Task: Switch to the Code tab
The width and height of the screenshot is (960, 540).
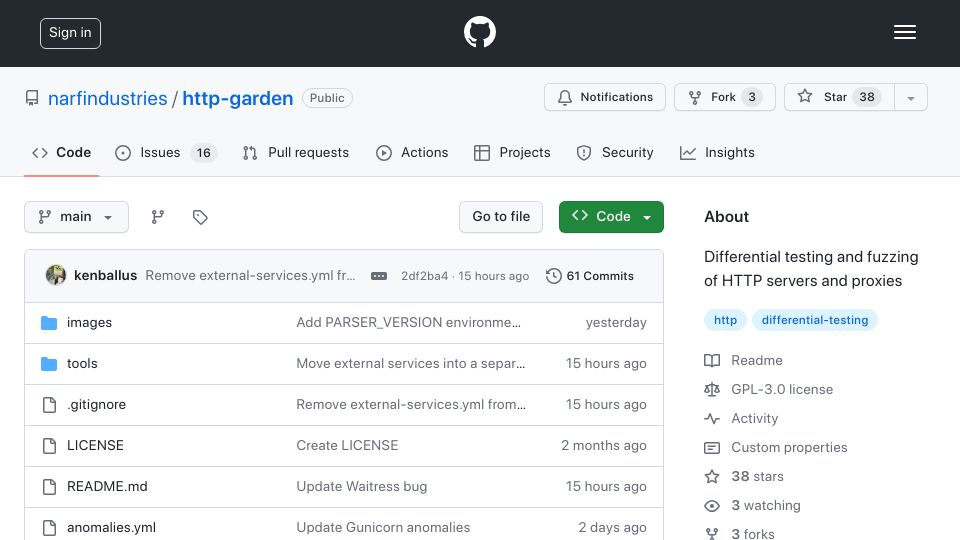Action: click(x=62, y=152)
